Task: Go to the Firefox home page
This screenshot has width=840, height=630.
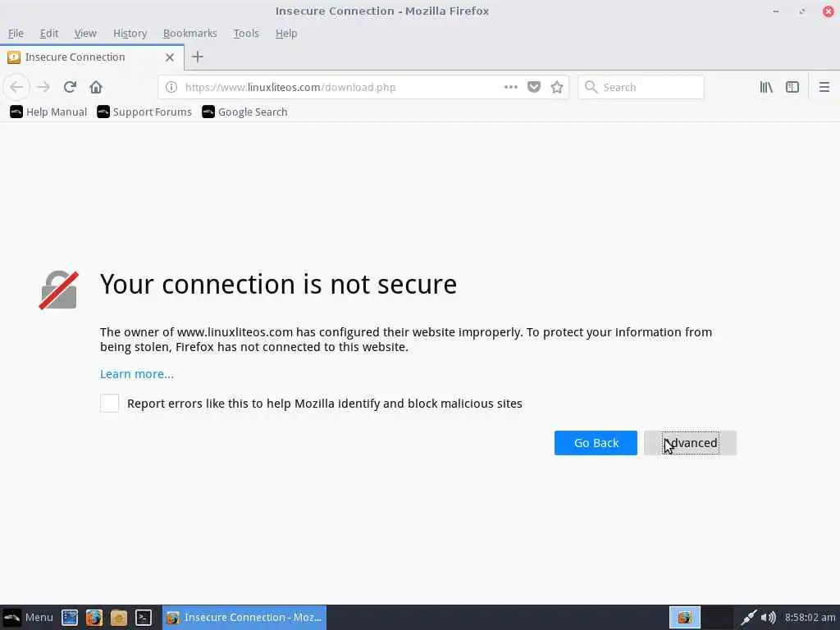Action: (96, 87)
